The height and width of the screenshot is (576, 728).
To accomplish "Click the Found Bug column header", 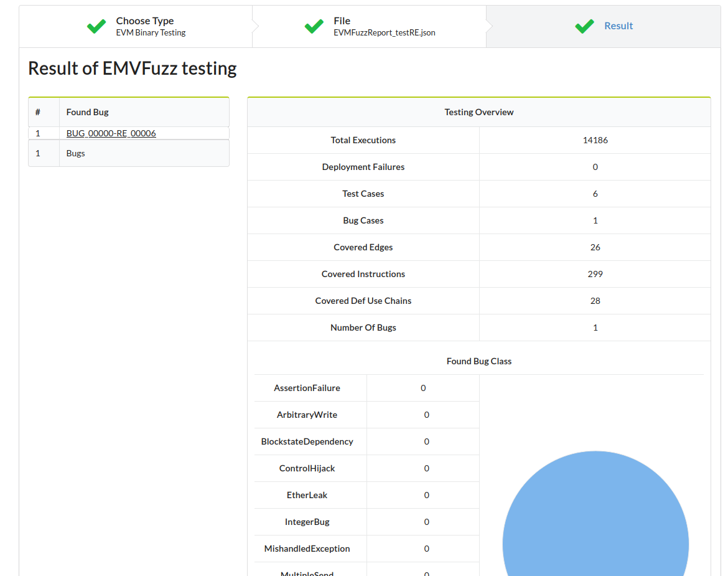I will (88, 112).
